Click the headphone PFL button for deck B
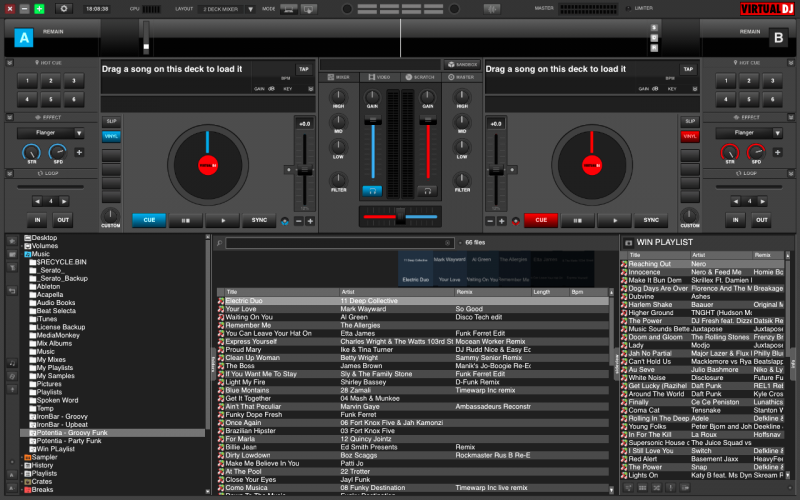This screenshot has width=800, height=500. coord(428,191)
